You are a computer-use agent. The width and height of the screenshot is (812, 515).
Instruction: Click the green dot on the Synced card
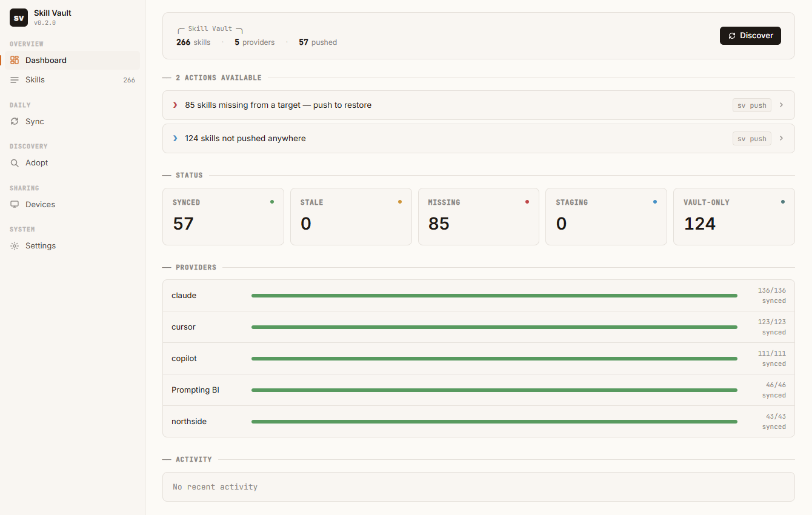point(272,202)
